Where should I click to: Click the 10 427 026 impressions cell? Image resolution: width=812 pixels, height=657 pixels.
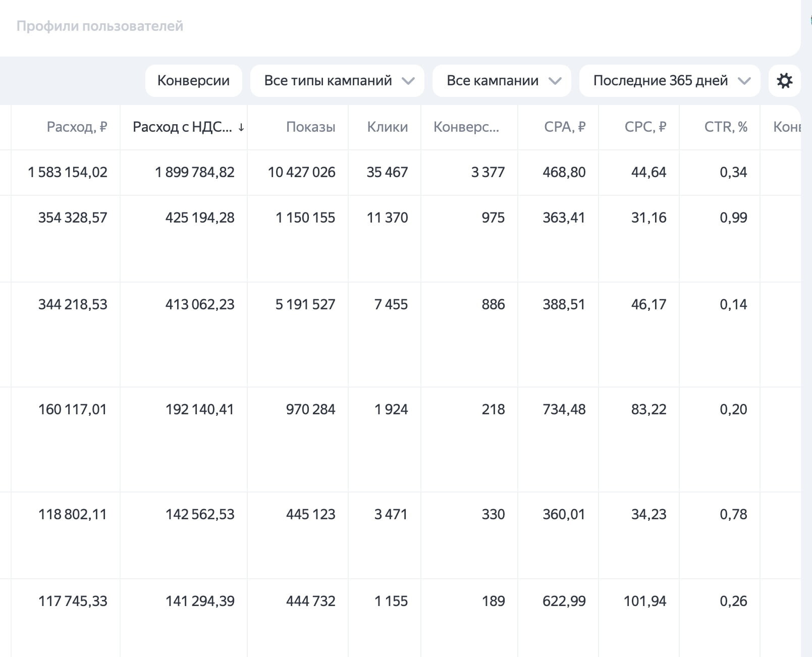click(301, 173)
